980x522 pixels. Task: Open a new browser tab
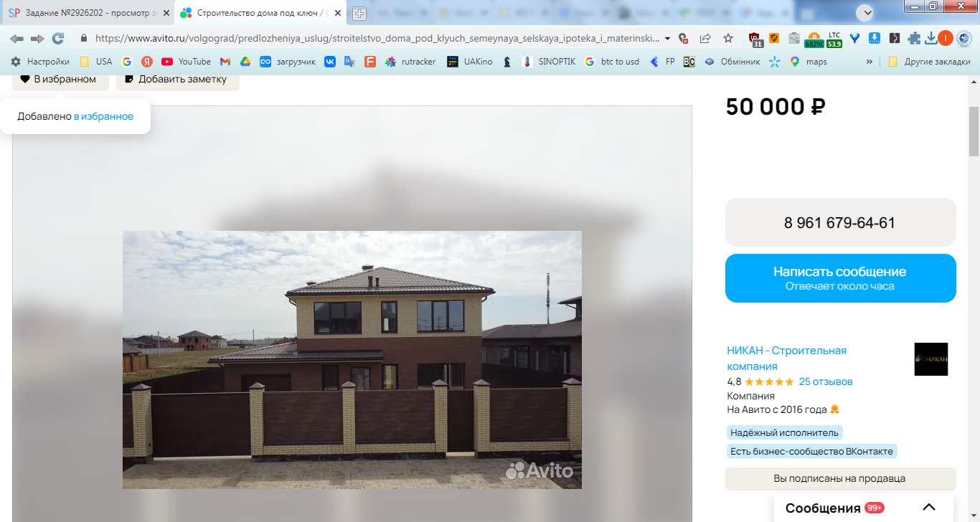[359, 13]
